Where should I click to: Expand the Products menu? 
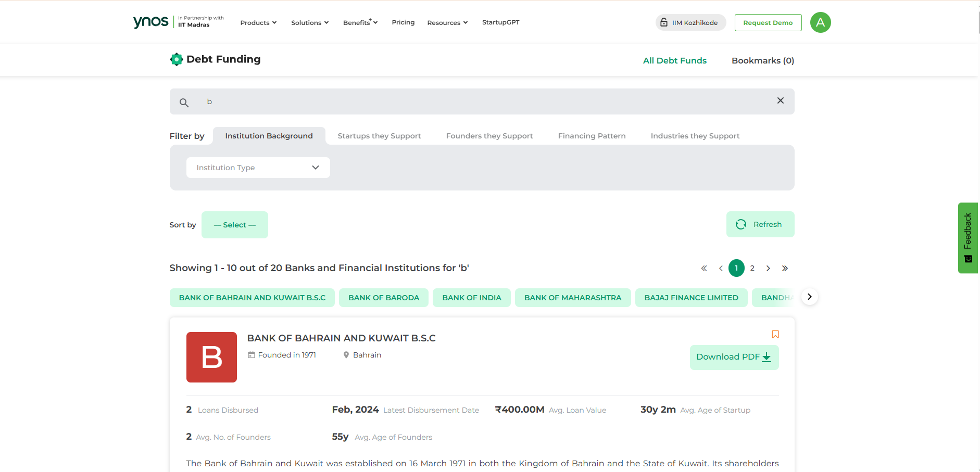point(258,23)
